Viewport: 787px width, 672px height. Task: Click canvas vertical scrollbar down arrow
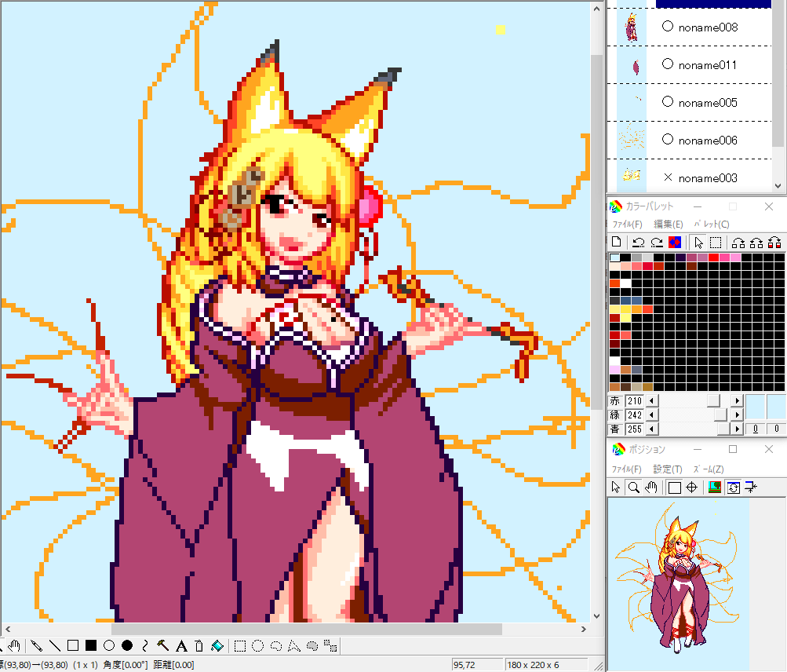[597, 616]
